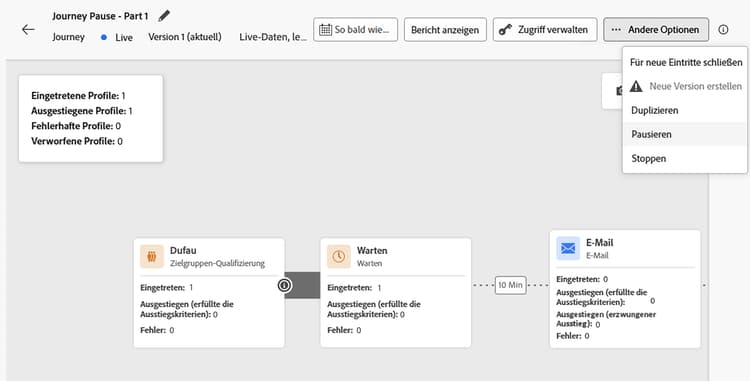750x381 pixels.
Task: Click Ausgestiegene Profile: 1 stat
Action: 82,111
